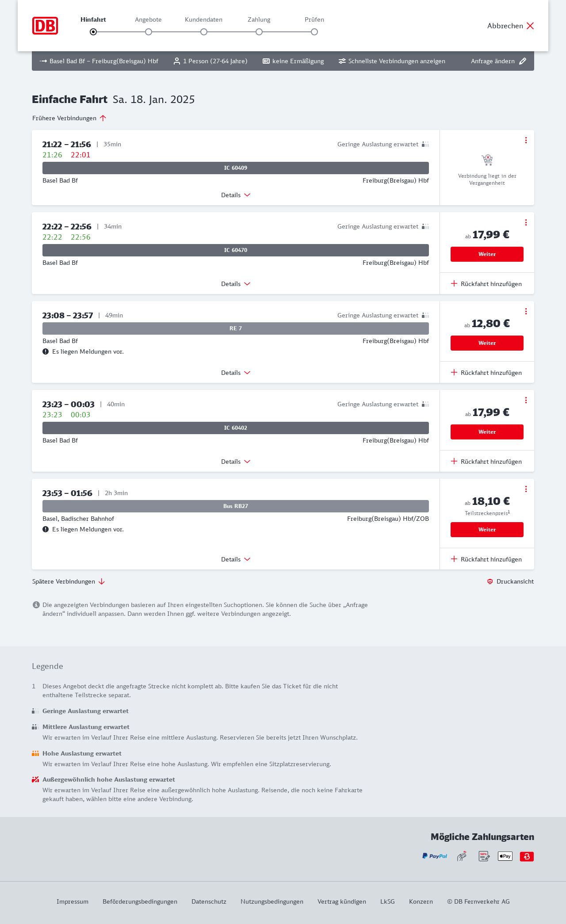The image size is (566, 924).
Task: Click the Abbrechen close X icon
Action: (x=530, y=26)
